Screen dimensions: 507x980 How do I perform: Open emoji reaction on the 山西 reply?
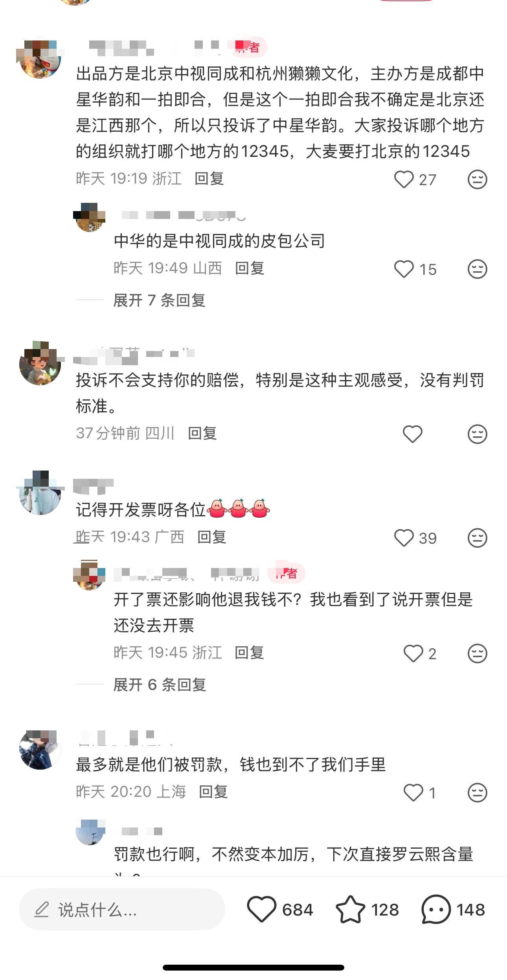(477, 269)
